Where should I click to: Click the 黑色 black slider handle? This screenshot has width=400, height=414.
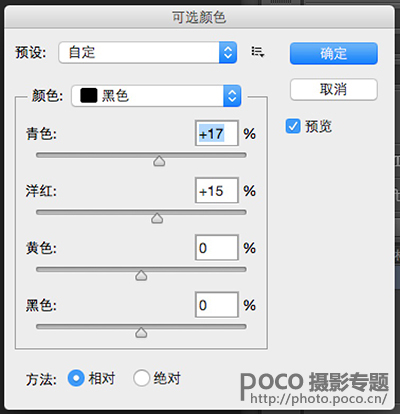141,332
